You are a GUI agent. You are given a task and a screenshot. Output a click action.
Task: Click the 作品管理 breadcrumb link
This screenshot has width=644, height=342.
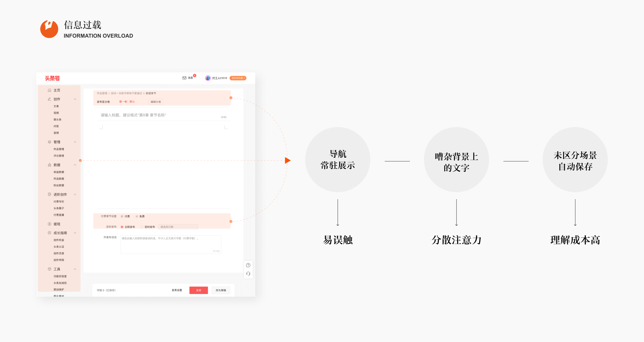tap(102, 94)
